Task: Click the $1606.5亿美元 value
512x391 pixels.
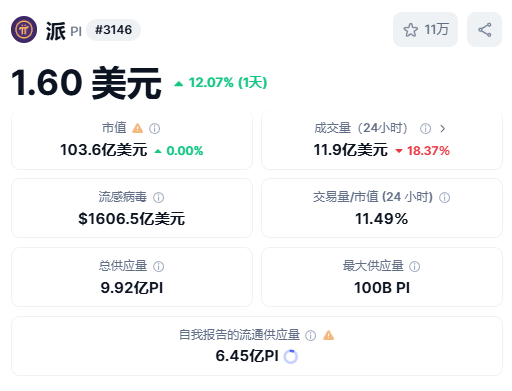Action: pyautogui.click(x=132, y=219)
